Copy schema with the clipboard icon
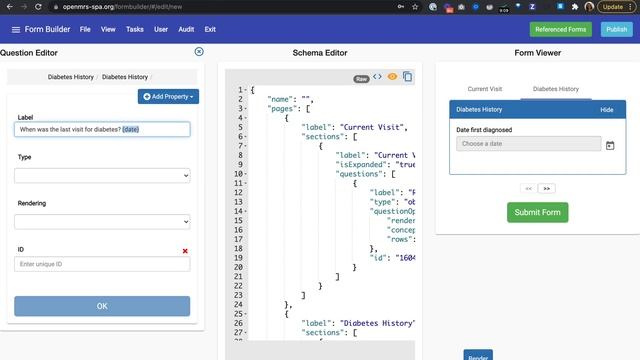The image size is (640, 360). tap(407, 76)
